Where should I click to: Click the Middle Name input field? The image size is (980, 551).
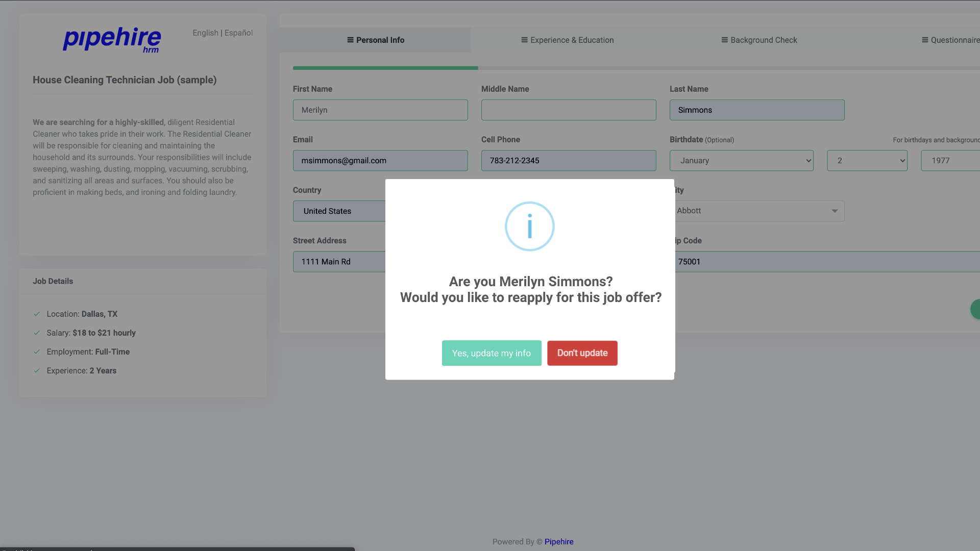pyautogui.click(x=568, y=110)
